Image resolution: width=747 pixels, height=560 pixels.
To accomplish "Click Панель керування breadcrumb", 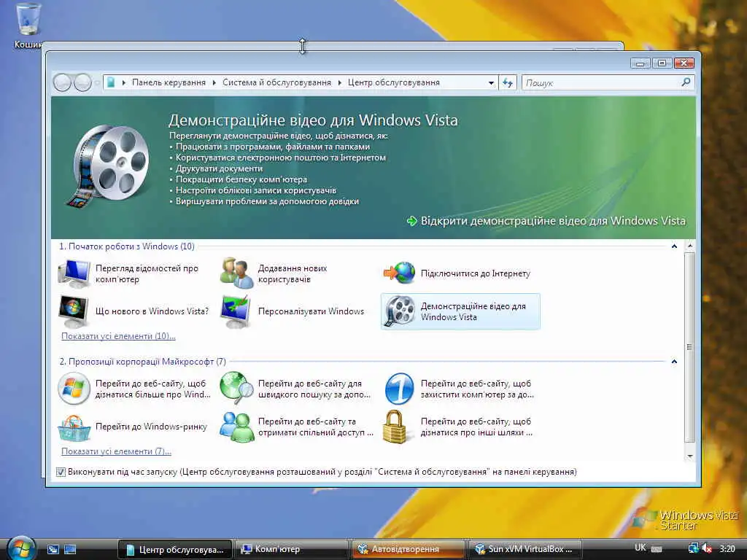I will [x=169, y=82].
